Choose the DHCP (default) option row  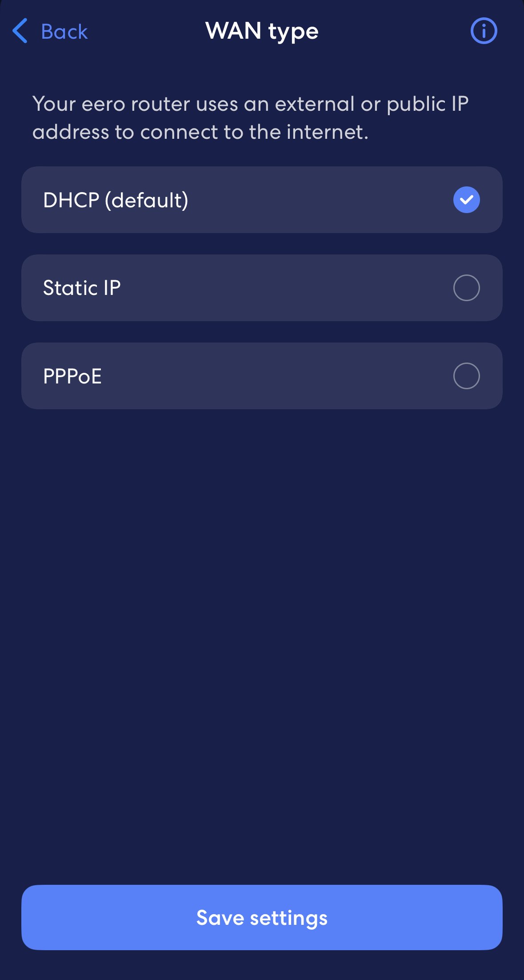pos(262,200)
